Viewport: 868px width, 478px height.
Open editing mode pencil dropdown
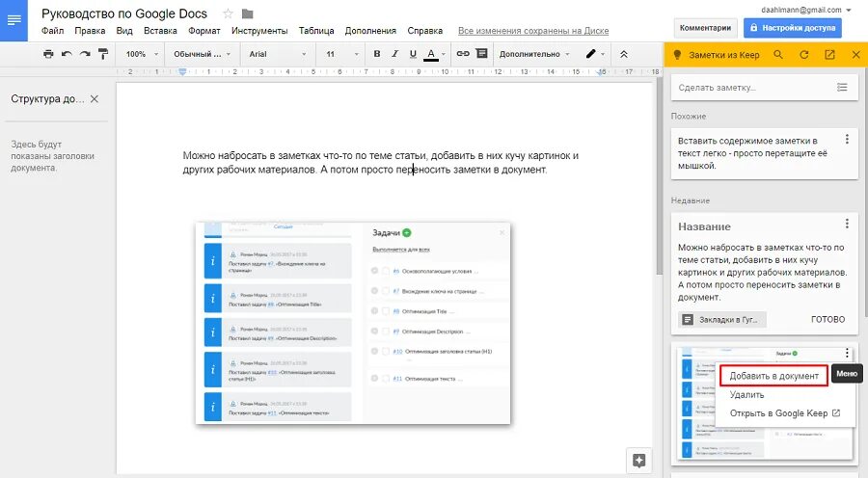[x=595, y=54]
